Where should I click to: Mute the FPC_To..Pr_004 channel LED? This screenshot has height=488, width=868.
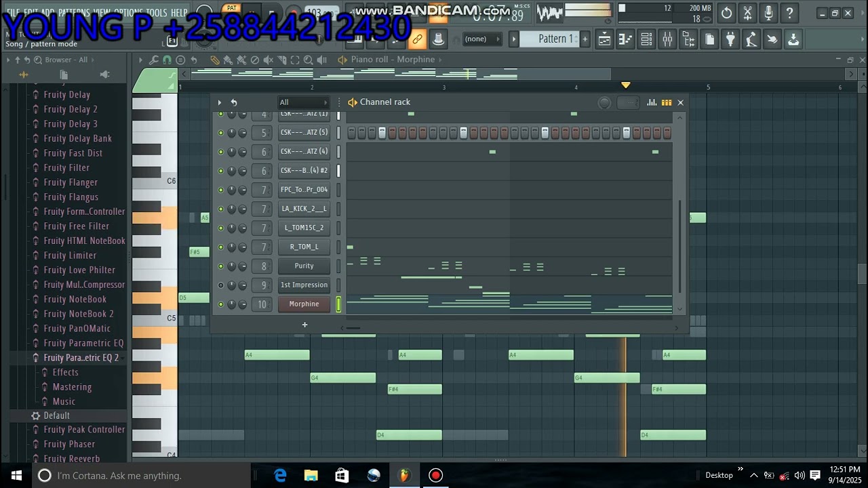click(220, 190)
